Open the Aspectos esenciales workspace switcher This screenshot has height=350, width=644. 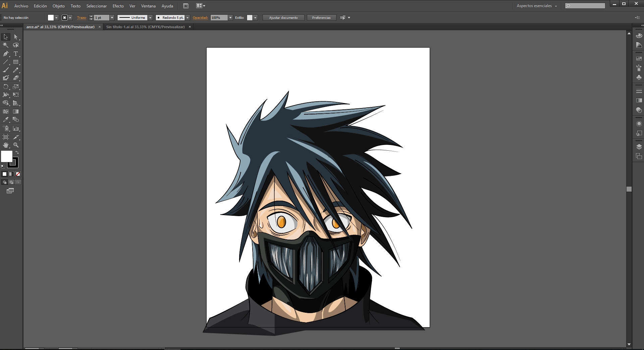click(537, 6)
